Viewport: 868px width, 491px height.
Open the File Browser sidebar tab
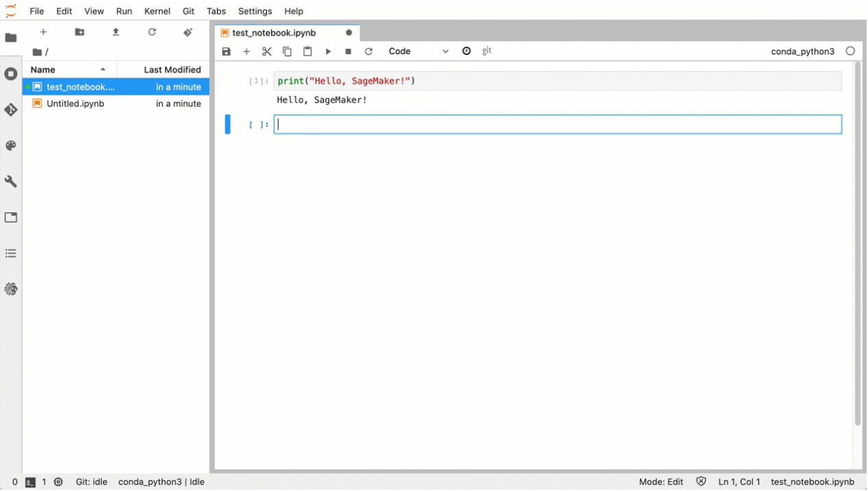11,38
